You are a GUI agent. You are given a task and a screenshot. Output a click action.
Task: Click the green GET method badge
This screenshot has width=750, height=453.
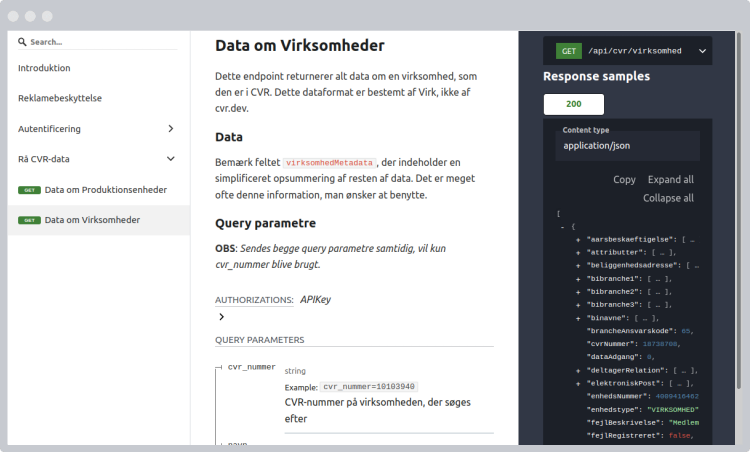569,51
